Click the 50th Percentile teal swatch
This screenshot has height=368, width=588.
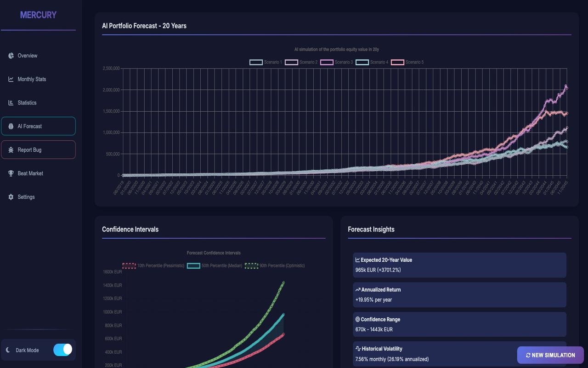[x=193, y=265]
